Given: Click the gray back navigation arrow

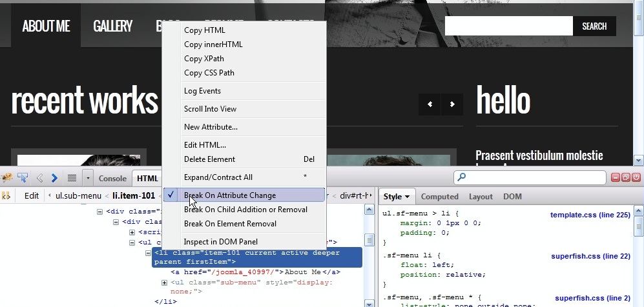Looking at the screenshot, I should pos(40,178).
